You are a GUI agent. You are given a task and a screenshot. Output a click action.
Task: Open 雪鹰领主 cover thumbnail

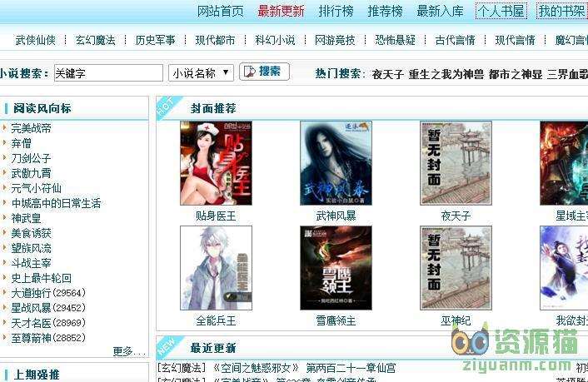336,268
